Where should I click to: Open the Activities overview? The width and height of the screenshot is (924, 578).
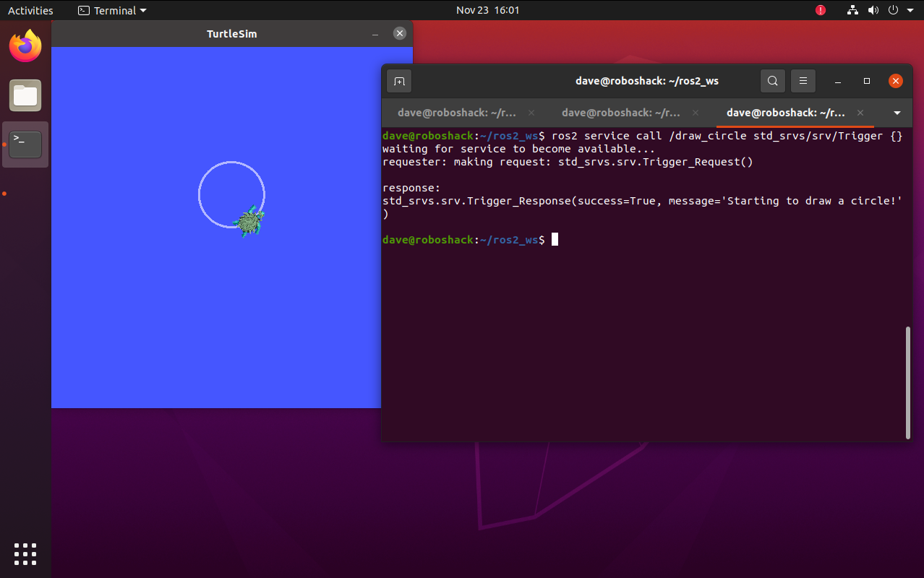click(x=30, y=10)
